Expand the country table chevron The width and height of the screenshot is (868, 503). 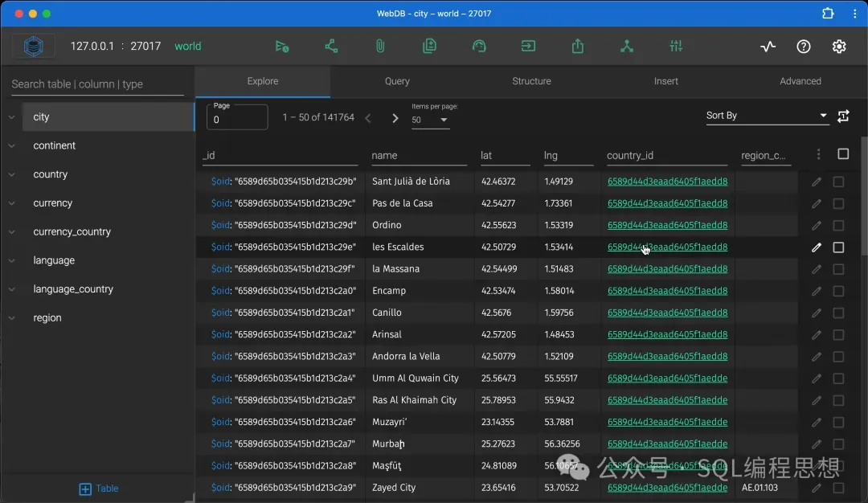click(x=11, y=174)
